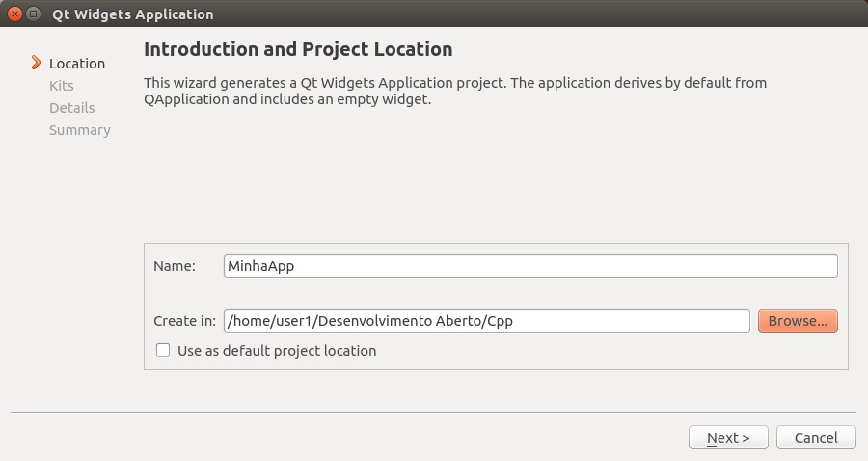Click the horizontal separator above Next button
868x461 pixels.
point(433,413)
